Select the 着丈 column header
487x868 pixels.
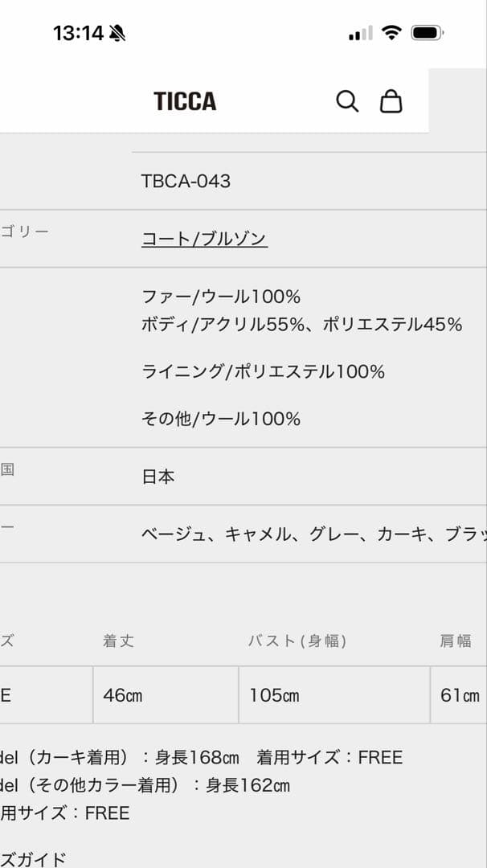click(118, 641)
